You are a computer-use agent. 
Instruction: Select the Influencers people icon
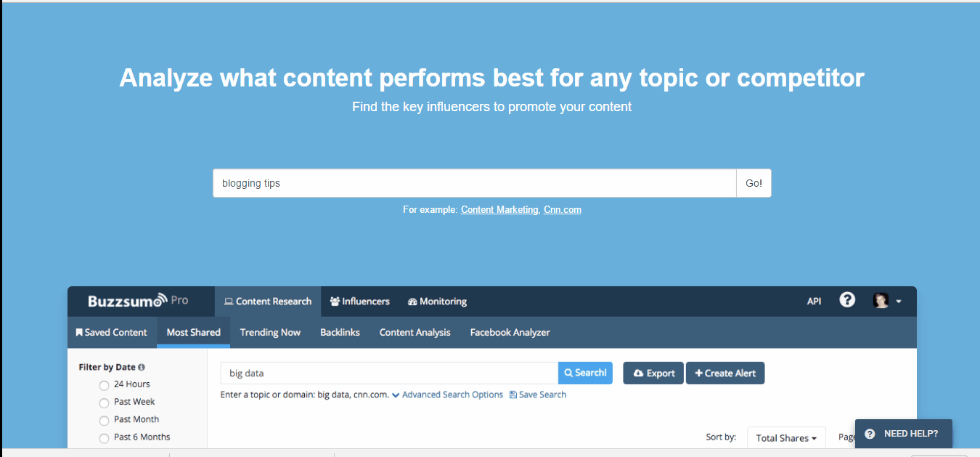tap(335, 301)
